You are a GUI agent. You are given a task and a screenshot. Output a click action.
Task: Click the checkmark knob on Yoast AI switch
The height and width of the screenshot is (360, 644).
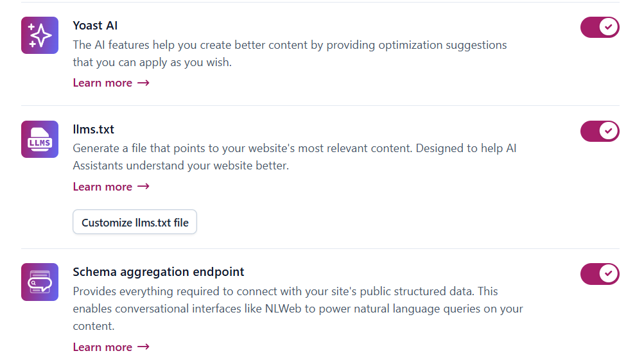pos(609,28)
